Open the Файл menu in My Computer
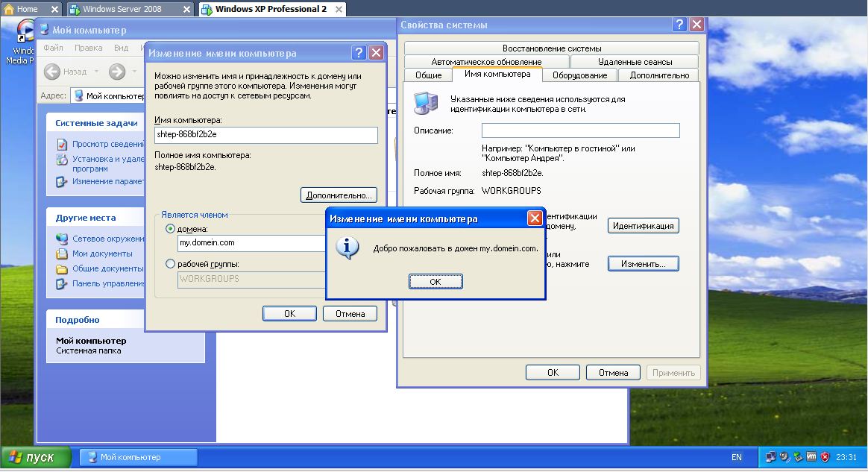Screen dimensions: 868x472 (53, 48)
